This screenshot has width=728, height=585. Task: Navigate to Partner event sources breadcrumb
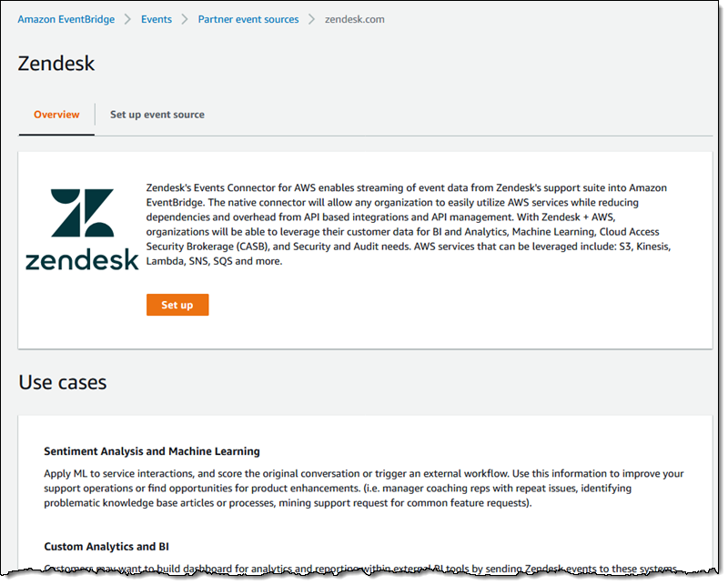(248, 19)
